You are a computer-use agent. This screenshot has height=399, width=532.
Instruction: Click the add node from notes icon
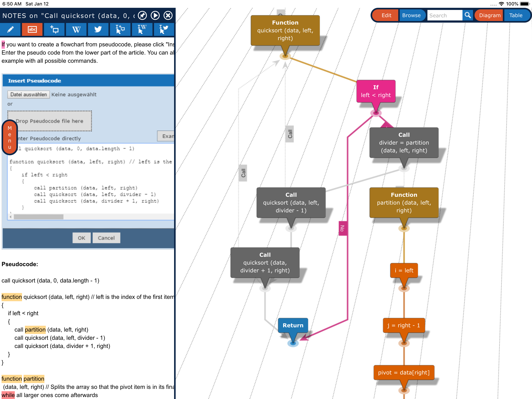54,29
